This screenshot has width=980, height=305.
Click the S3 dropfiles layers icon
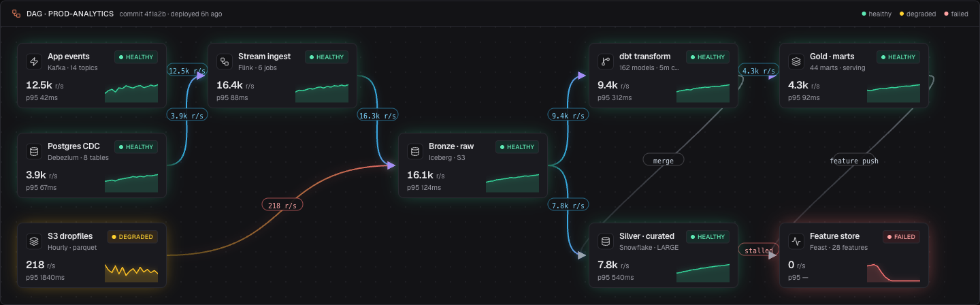33,240
